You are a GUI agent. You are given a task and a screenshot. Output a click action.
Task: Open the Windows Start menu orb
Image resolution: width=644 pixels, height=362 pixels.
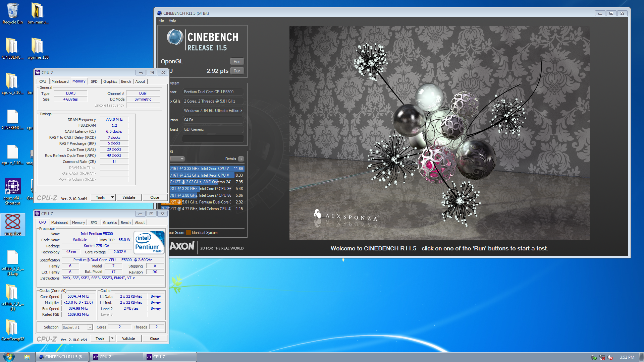point(9,357)
